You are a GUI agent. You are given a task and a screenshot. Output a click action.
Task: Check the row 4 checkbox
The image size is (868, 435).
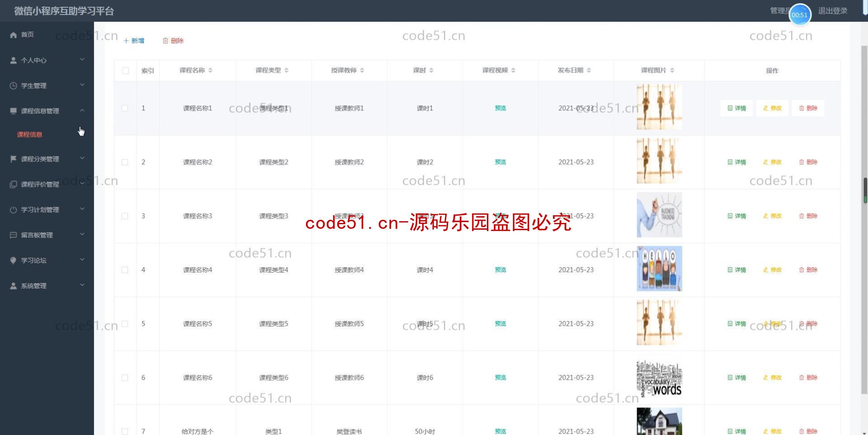point(125,270)
